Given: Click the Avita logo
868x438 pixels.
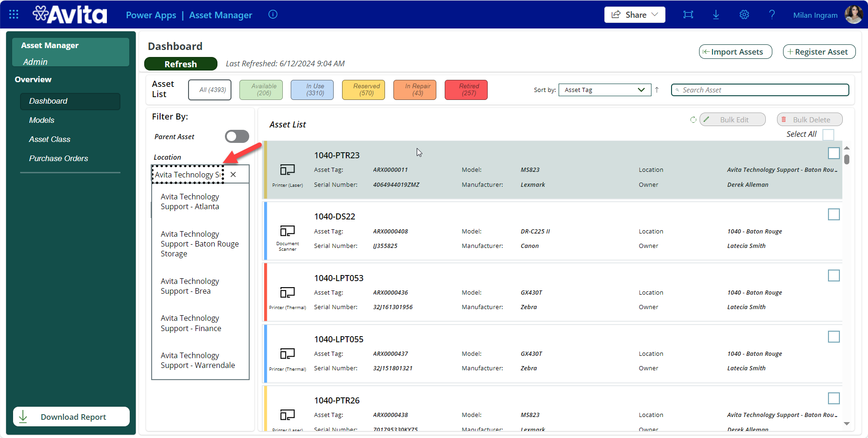Looking at the screenshot, I should (x=70, y=14).
